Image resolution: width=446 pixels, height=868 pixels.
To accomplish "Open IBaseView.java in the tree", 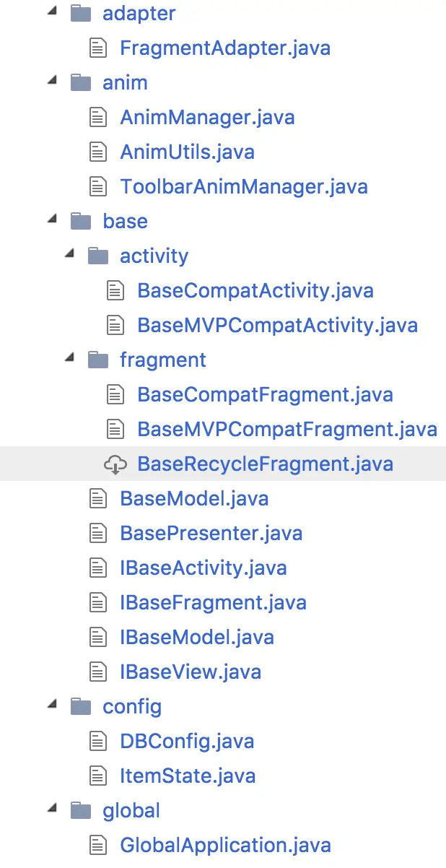I will [x=191, y=672].
